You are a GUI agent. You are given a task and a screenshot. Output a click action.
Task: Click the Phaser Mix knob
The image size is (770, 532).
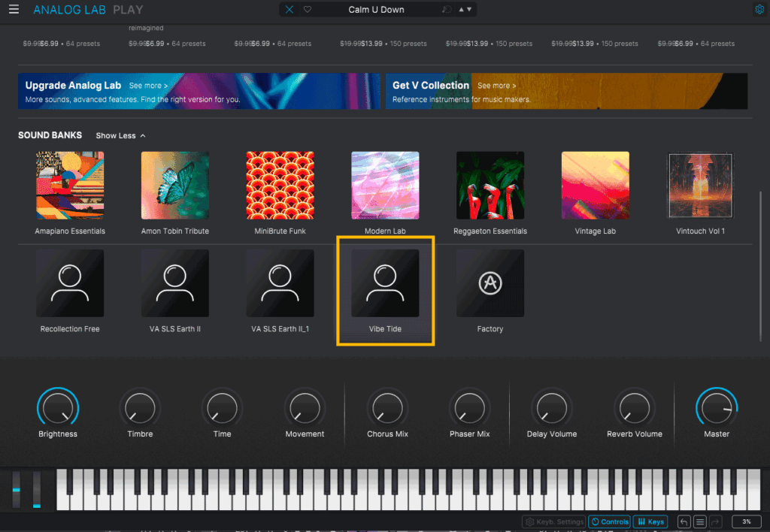pyautogui.click(x=469, y=408)
